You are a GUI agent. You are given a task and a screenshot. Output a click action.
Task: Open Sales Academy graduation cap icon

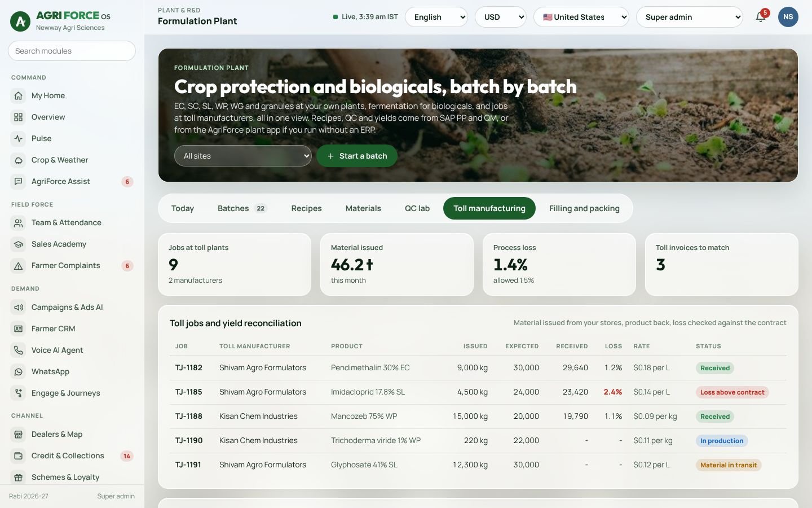19,244
